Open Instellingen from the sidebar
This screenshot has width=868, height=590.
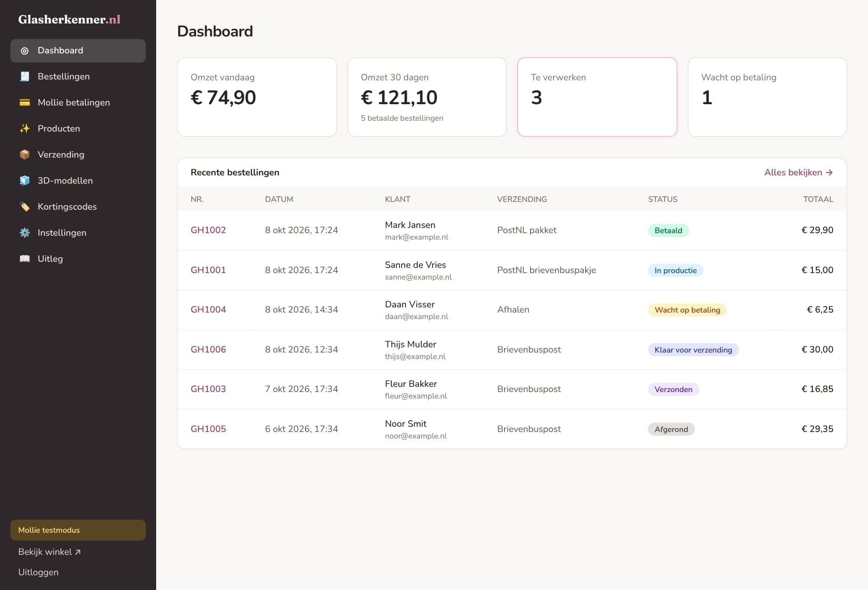pyautogui.click(x=78, y=233)
